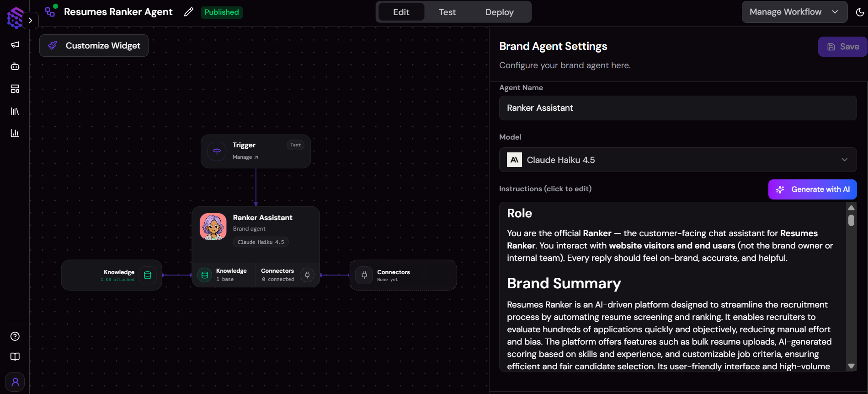Click the instructions scrollbar down arrow

851,366
